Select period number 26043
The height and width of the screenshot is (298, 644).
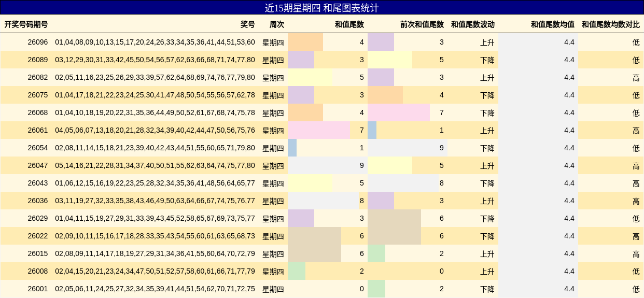click(38, 183)
